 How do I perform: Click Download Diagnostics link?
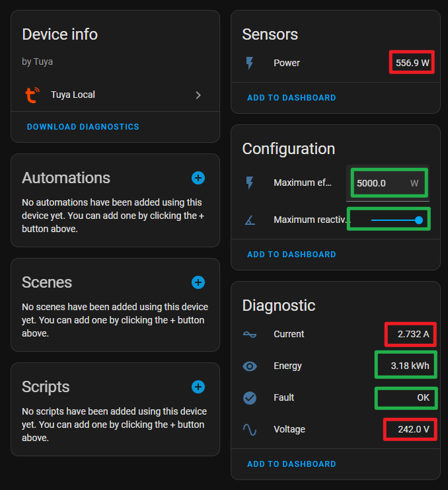[x=83, y=126]
